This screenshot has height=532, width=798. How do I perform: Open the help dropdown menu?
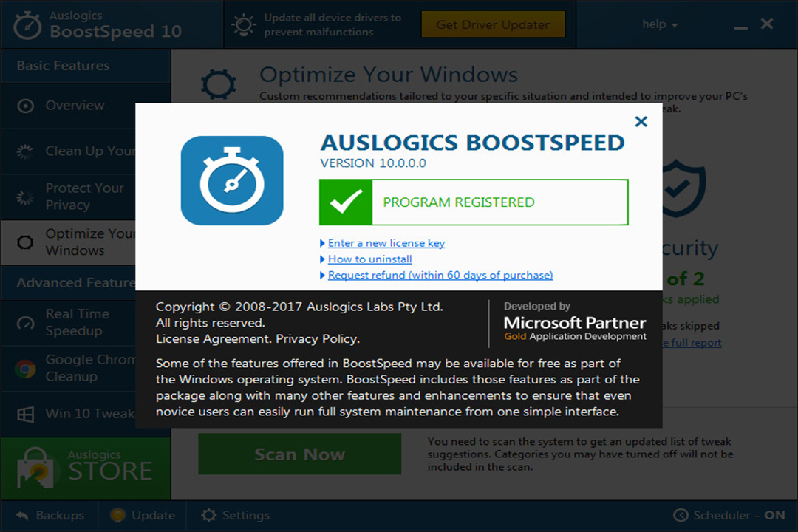[x=660, y=24]
